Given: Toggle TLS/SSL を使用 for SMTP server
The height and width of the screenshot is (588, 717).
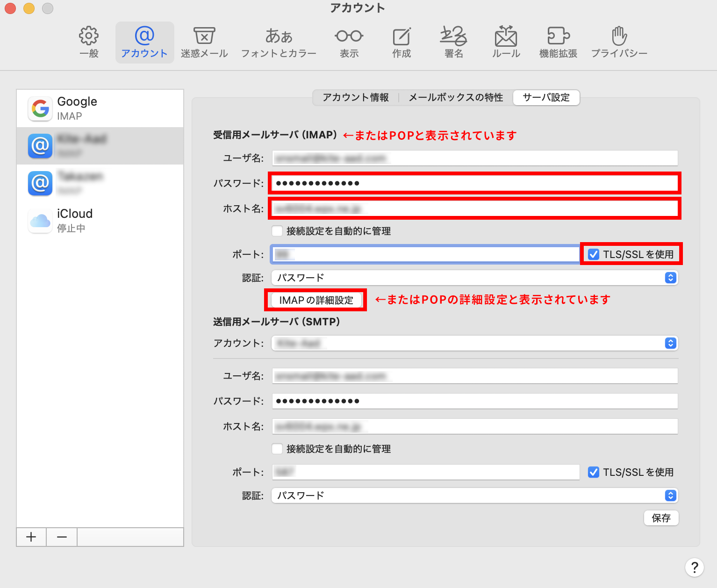Looking at the screenshot, I should pyautogui.click(x=594, y=472).
